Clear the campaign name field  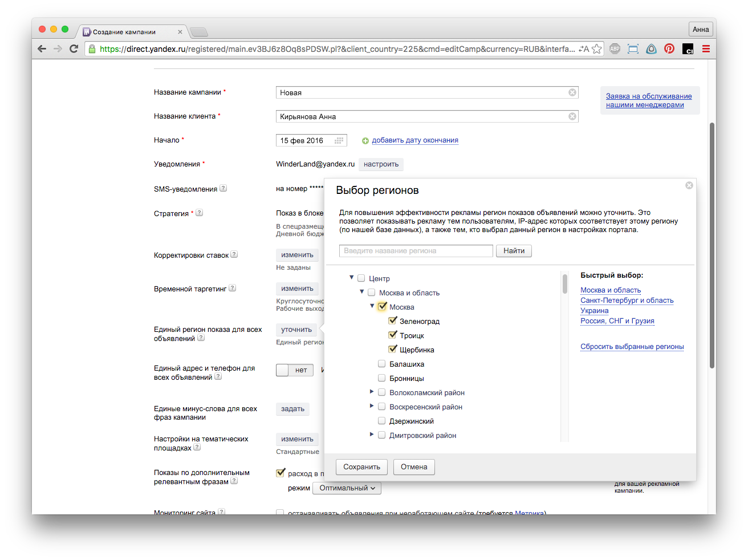pyautogui.click(x=572, y=92)
